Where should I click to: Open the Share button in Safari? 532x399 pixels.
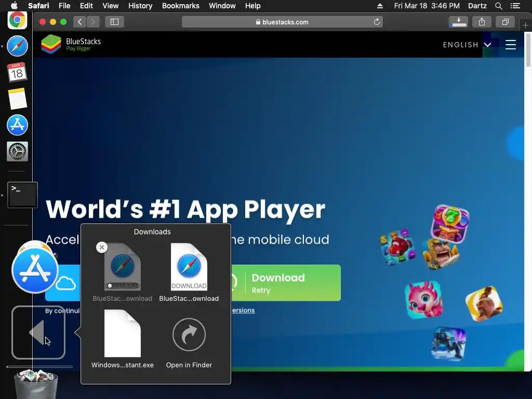(x=482, y=22)
